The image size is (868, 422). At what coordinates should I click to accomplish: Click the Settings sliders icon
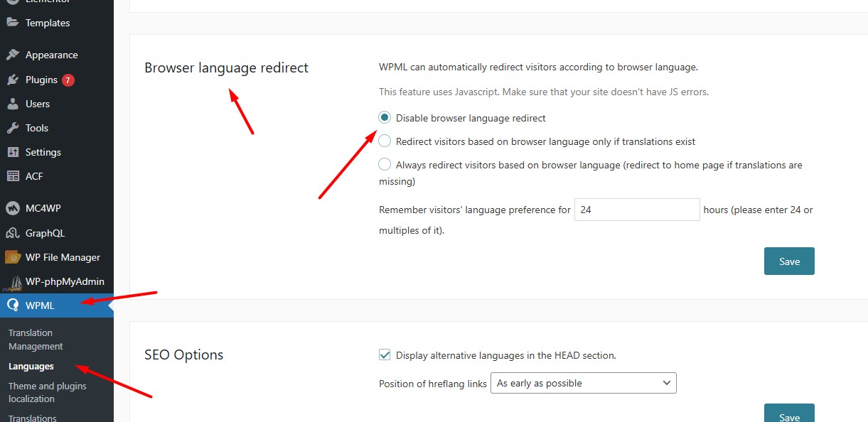coord(12,152)
